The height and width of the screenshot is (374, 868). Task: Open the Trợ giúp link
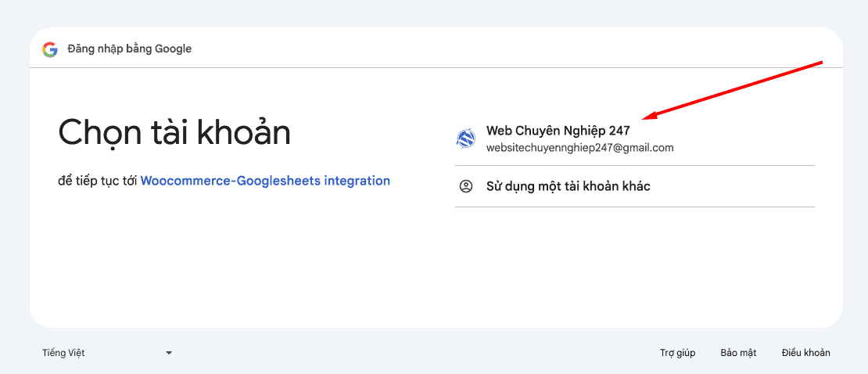677,352
